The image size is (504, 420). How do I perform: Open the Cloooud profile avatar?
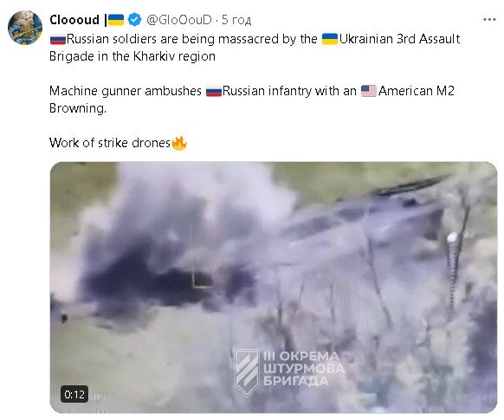click(x=25, y=28)
